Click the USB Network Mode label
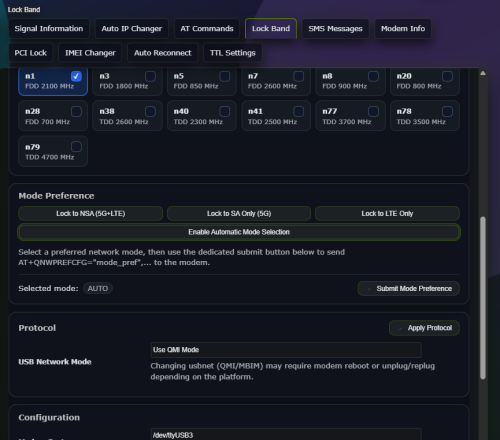500x440 pixels. point(55,362)
